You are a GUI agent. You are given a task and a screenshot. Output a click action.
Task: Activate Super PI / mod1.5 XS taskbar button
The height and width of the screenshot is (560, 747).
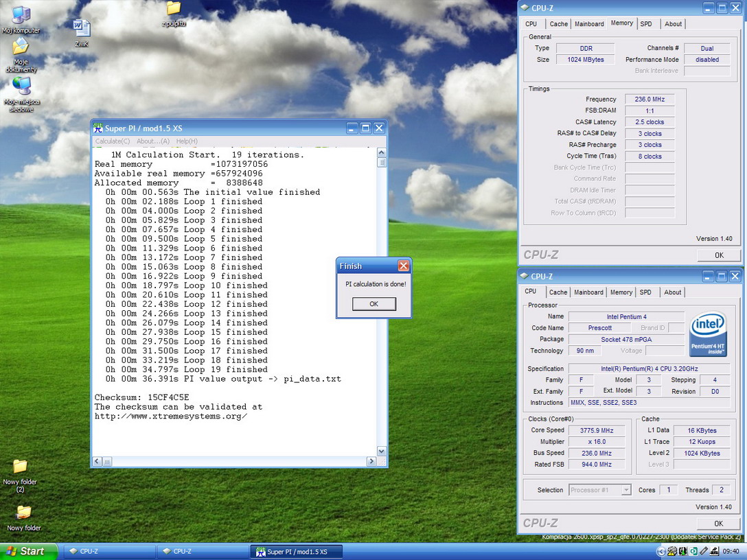(x=296, y=552)
